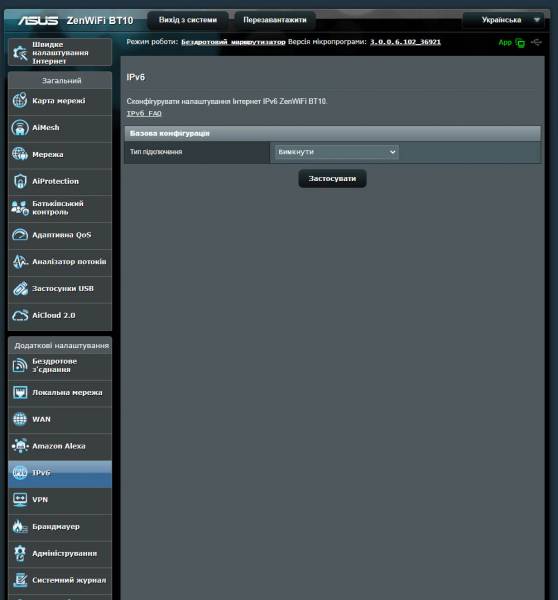Click the Amazon Alexa icon

20,446
